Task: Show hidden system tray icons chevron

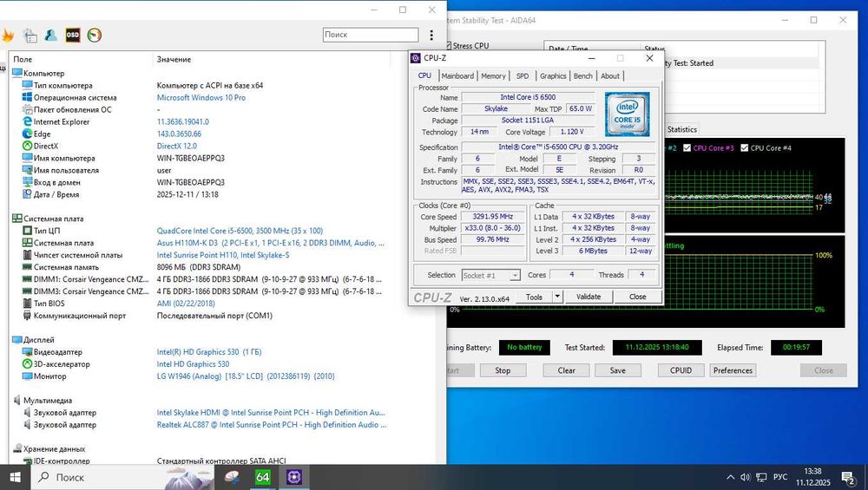Action: pyautogui.click(x=731, y=477)
